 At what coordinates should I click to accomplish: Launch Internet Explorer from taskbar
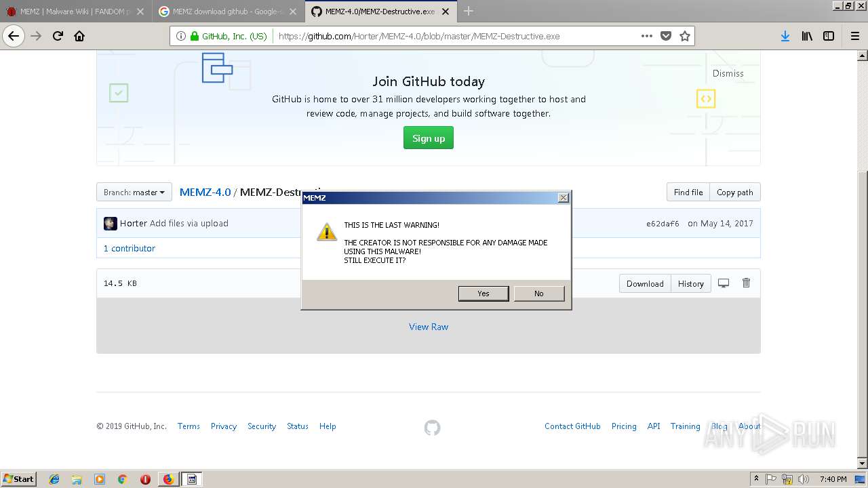coord(54,479)
